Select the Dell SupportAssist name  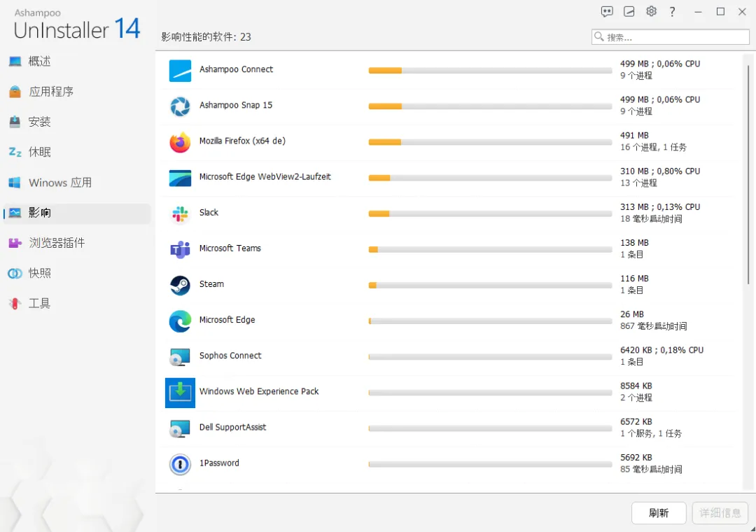click(x=232, y=427)
